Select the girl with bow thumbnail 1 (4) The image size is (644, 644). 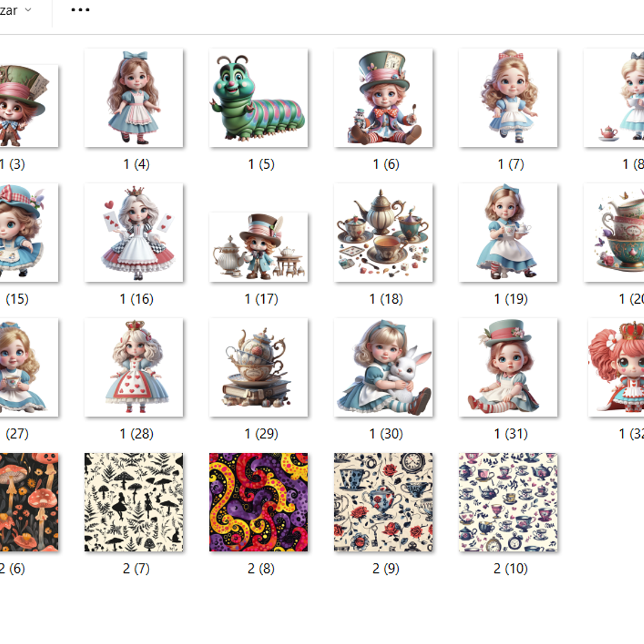(x=134, y=98)
